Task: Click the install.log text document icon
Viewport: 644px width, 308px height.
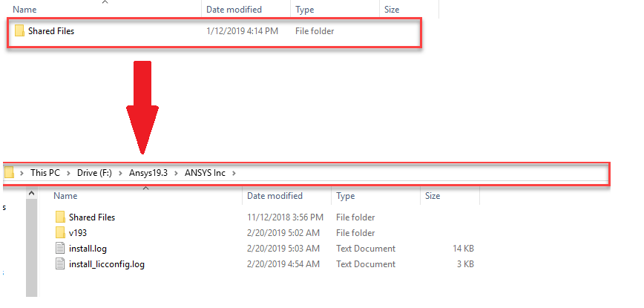Action: [60, 248]
